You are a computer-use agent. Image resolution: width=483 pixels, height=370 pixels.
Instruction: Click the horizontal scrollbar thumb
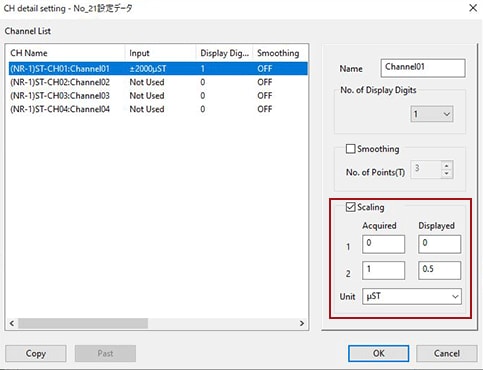83,323
